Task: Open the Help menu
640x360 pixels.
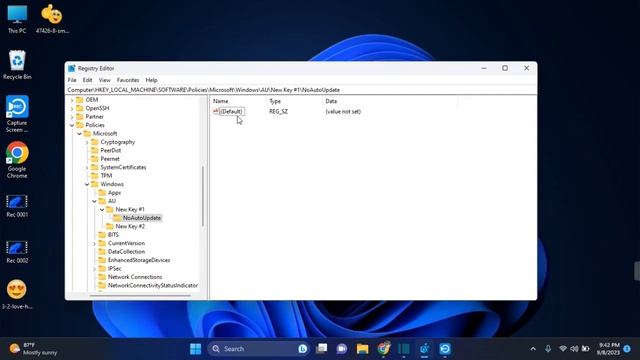Action: (151, 80)
